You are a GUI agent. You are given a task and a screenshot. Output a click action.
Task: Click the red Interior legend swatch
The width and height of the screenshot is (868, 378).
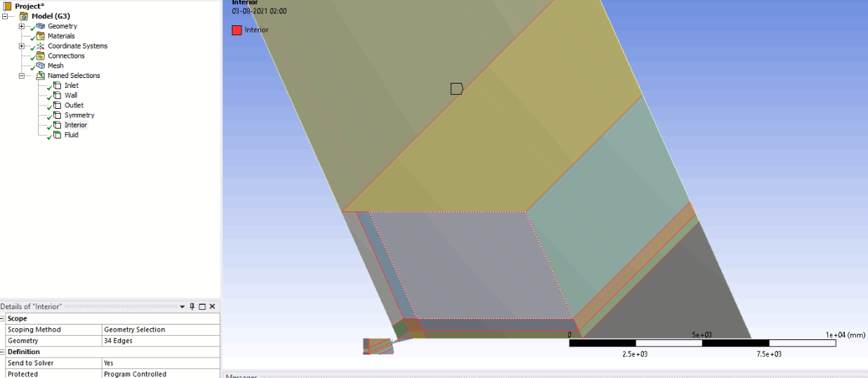tap(237, 30)
